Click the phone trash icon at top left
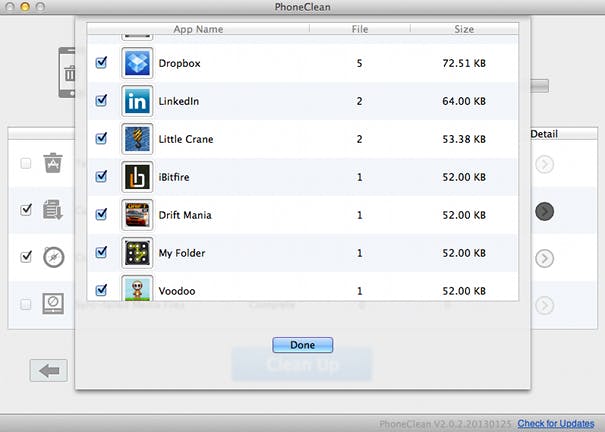Viewport: 605px width, 432px height. 67,73
